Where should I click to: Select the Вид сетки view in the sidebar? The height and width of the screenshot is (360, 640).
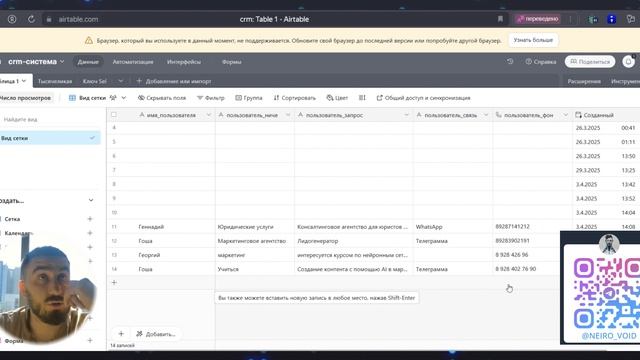click(x=49, y=138)
